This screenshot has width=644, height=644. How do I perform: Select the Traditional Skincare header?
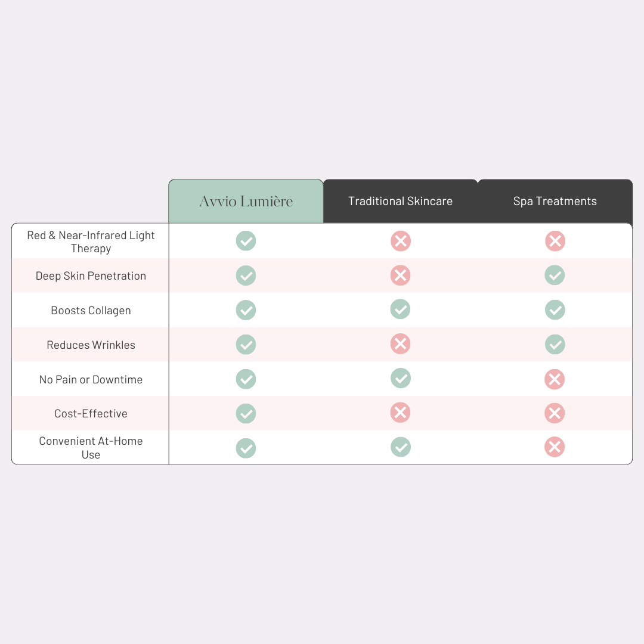click(400, 202)
